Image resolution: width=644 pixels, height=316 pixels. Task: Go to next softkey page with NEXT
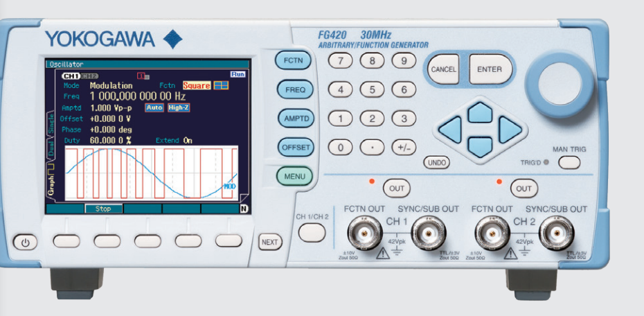pos(270,242)
